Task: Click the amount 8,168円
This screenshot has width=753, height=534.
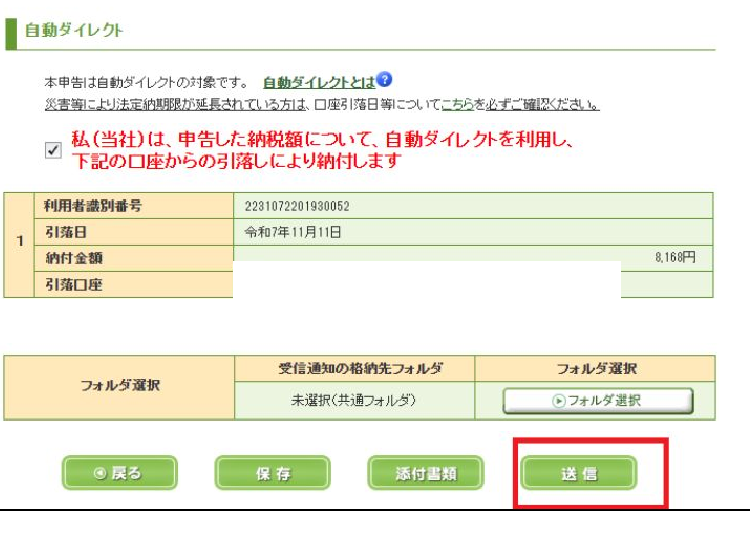Action: pyautogui.click(x=675, y=258)
